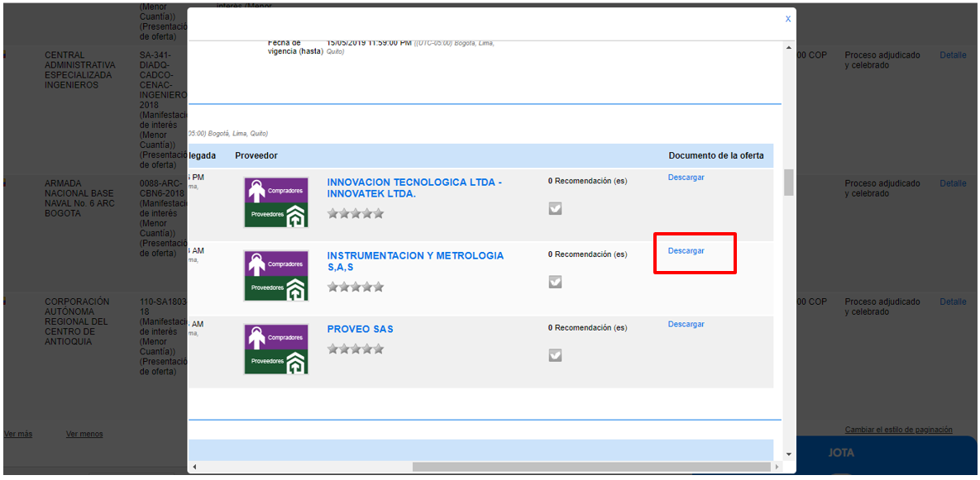
Task: Click the Ver más link on background page
Action: (18, 434)
